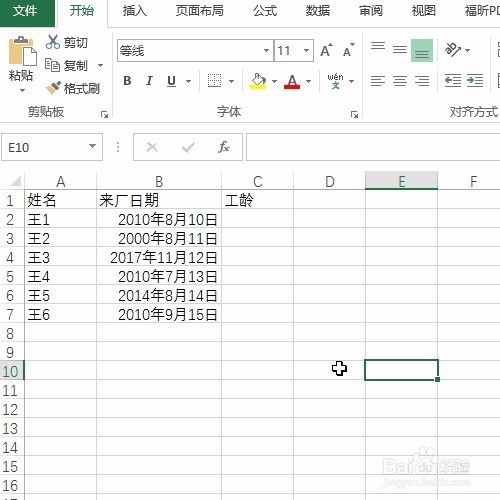Switch to the 插入 (Insert) tab
The image size is (500, 500).
pos(134,11)
